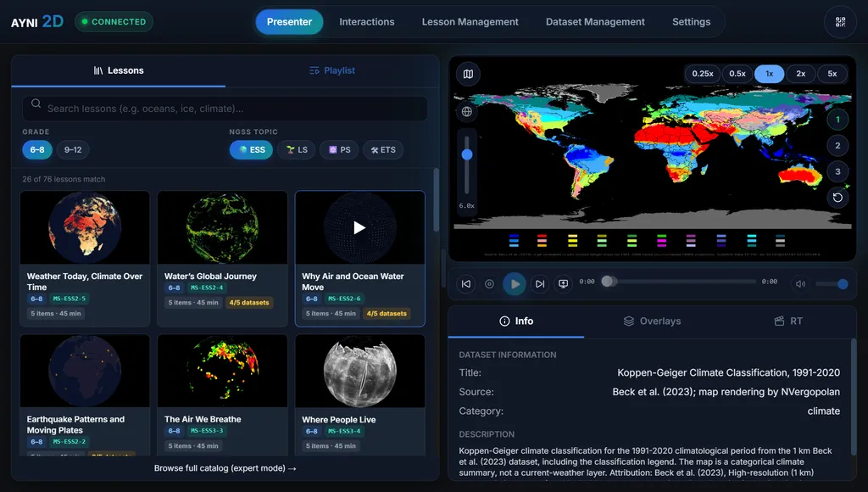
Task: Click Browse full catalog (expert mode) link
Action: click(225, 468)
